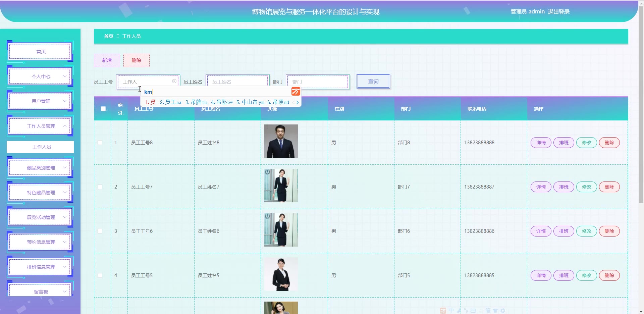Go to 首页 in the breadcrumb
This screenshot has width=644, height=314.
109,36
